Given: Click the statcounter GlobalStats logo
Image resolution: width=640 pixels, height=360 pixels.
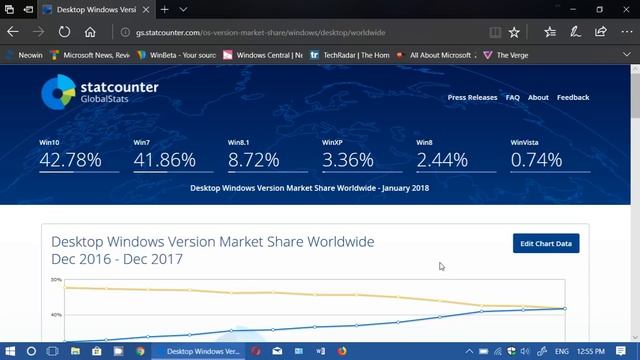Looking at the screenshot, I should 100,92.
